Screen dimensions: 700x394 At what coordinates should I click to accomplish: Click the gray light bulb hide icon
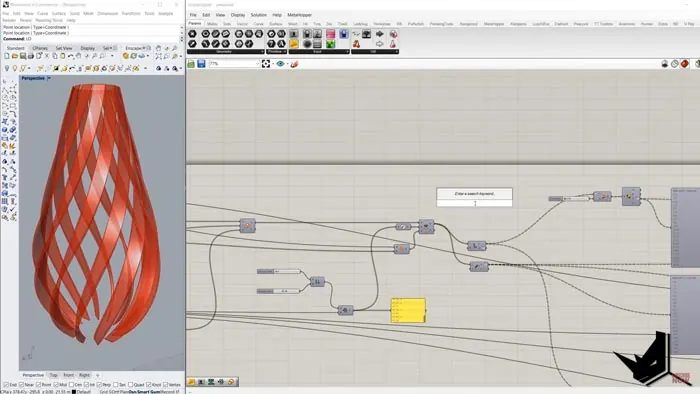coord(7,68)
